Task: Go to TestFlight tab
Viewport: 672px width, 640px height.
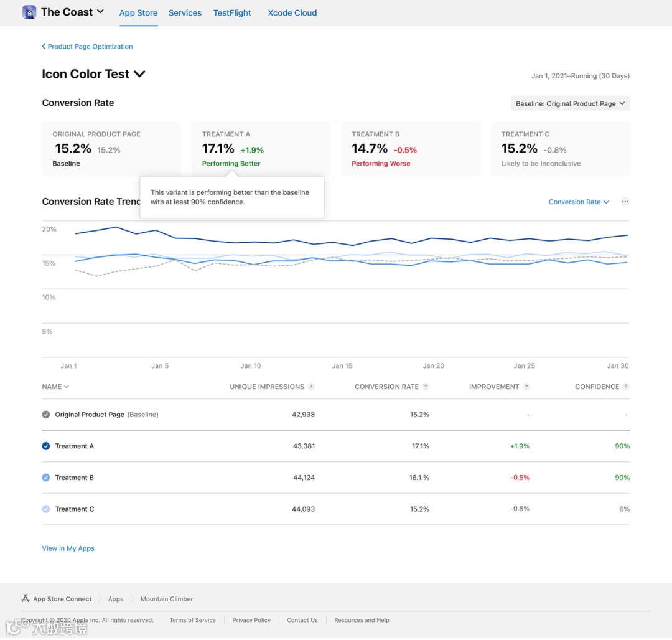Action: (232, 13)
